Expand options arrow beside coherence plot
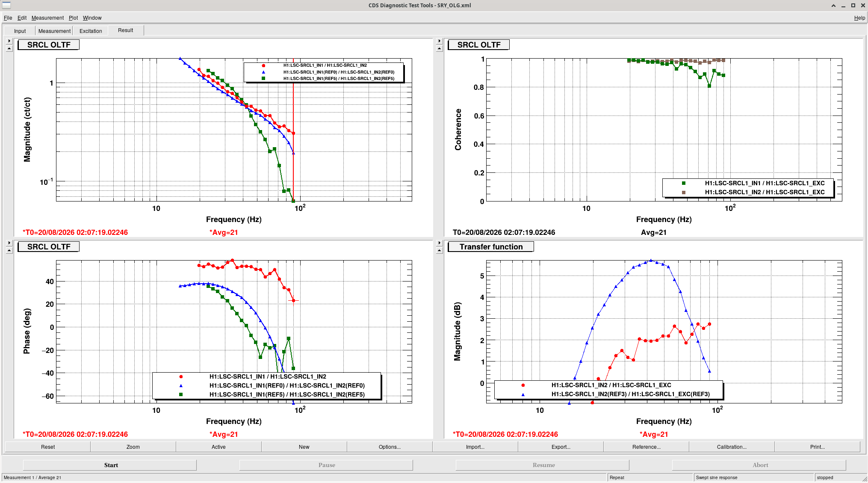Viewport: 868px width, 483px height. (439, 41)
